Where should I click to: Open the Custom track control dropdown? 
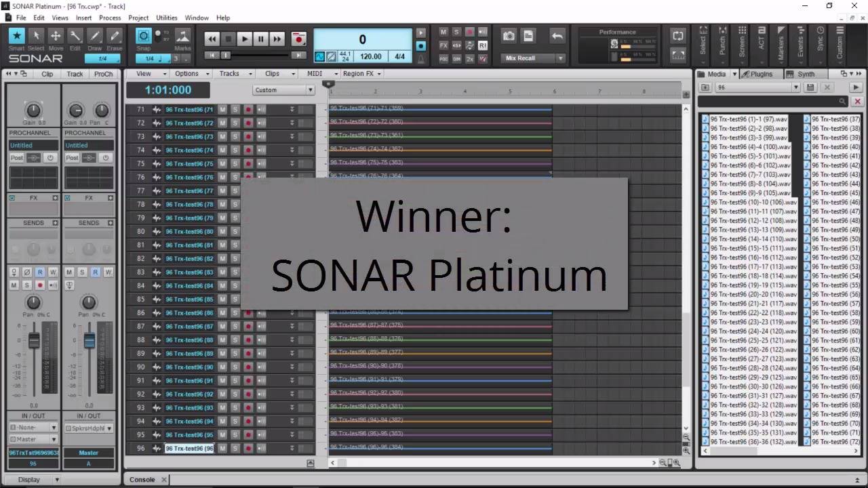tap(283, 90)
